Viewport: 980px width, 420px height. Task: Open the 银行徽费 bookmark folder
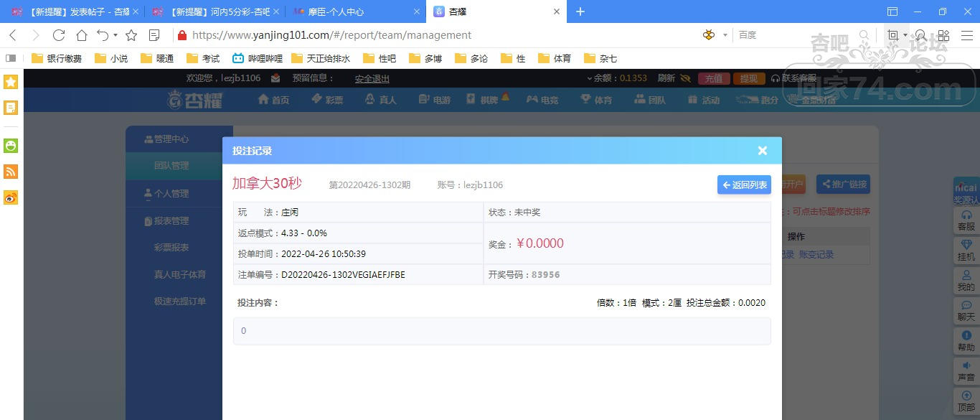[57, 59]
